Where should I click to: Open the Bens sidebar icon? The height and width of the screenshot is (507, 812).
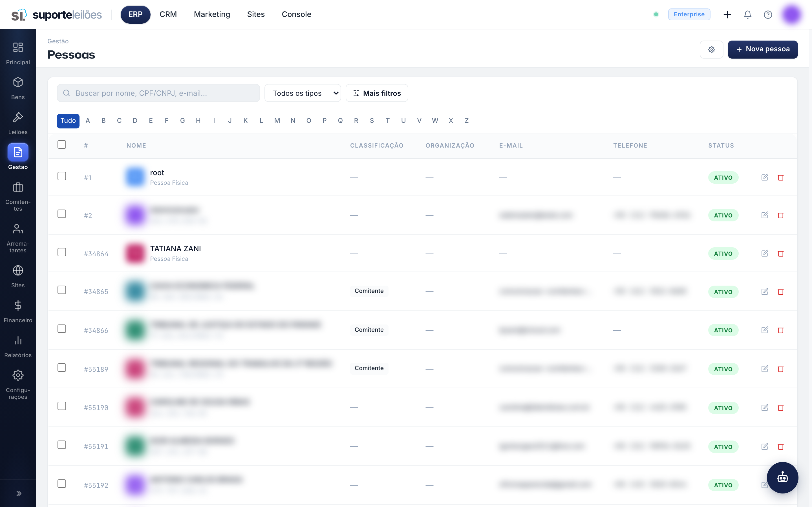click(x=18, y=88)
